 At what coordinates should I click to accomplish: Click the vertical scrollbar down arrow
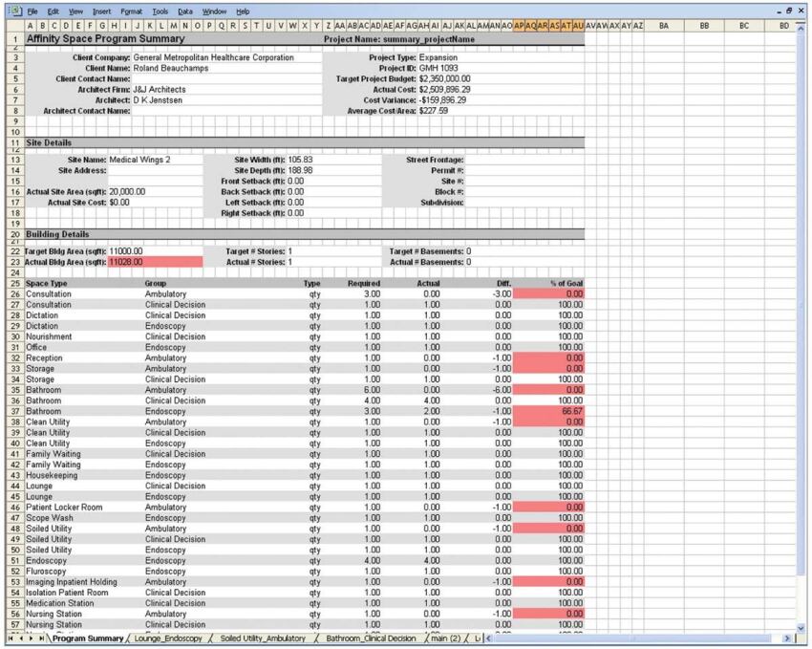coord(801,628)
